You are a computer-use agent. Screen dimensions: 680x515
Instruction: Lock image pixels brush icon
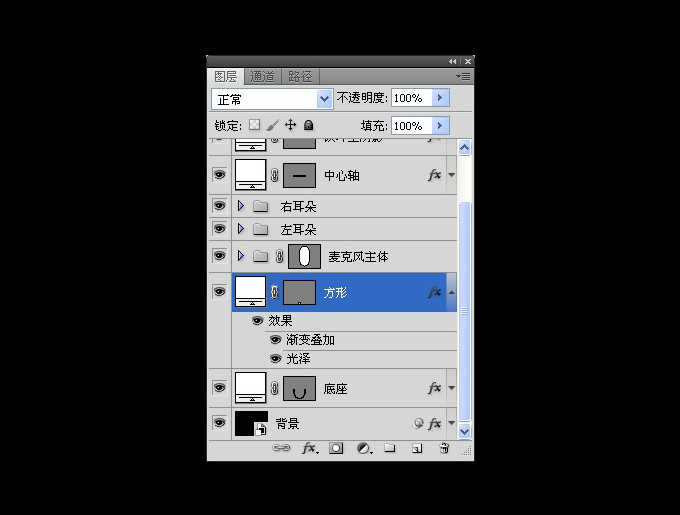click(272, 125)
